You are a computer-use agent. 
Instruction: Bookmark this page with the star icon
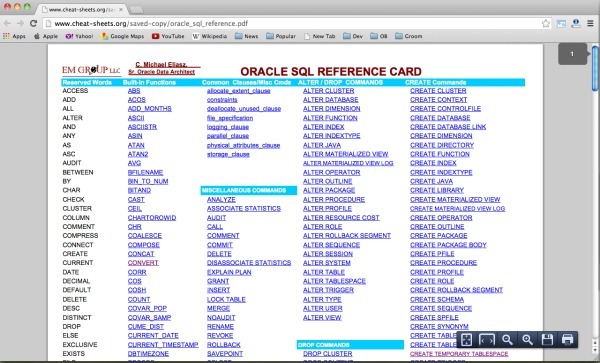click(x=546, y=23)
